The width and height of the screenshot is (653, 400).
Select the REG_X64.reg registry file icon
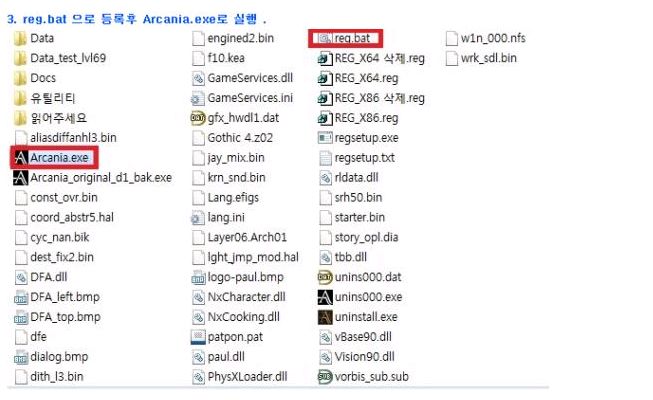[324, 78]
